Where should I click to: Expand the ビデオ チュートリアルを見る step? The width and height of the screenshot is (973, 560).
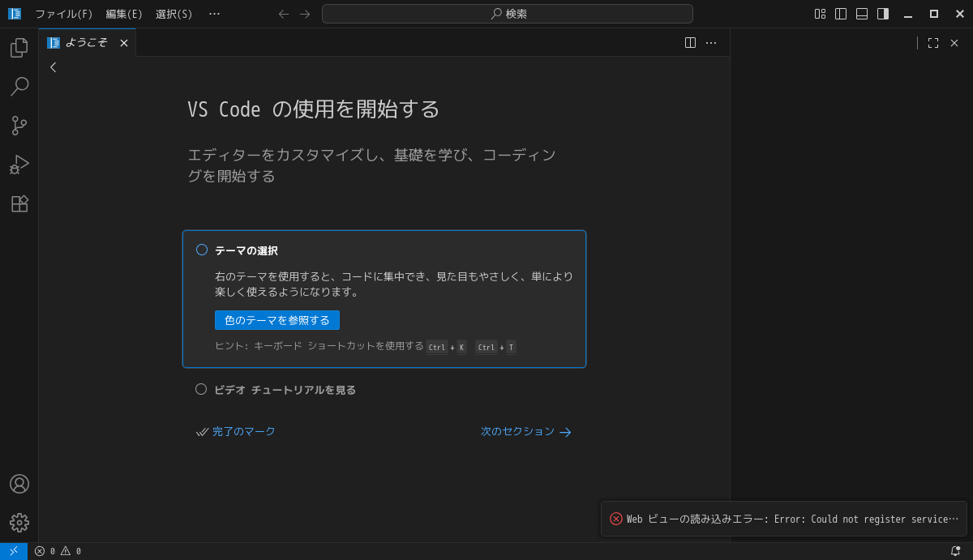[x=285, y=390]
